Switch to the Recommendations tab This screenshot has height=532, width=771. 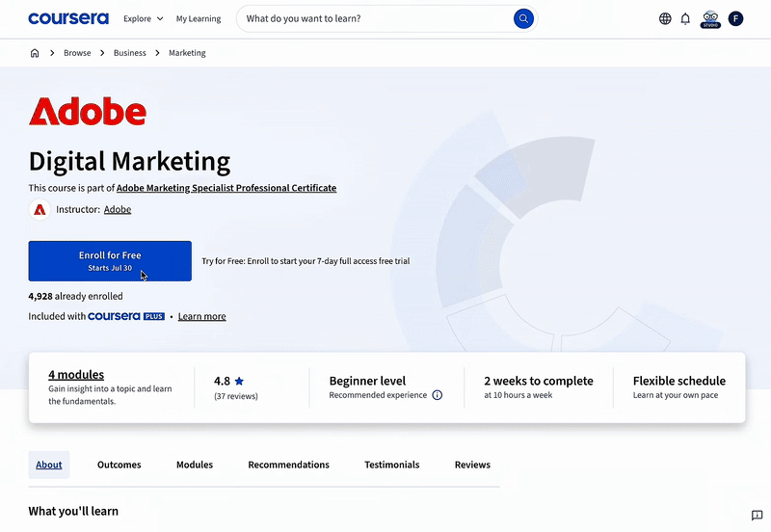pyautogui.click(x=288, y=465)
